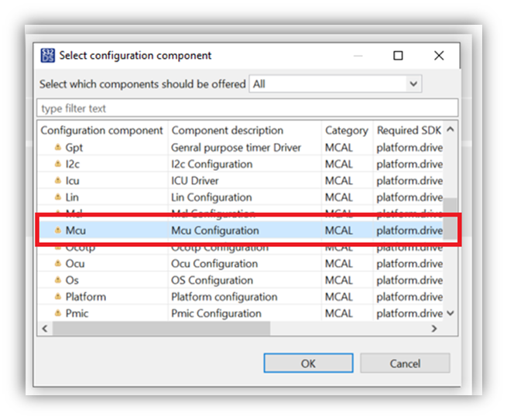Click the Category column header
This screenshot has width=507, height=420.
346,131
